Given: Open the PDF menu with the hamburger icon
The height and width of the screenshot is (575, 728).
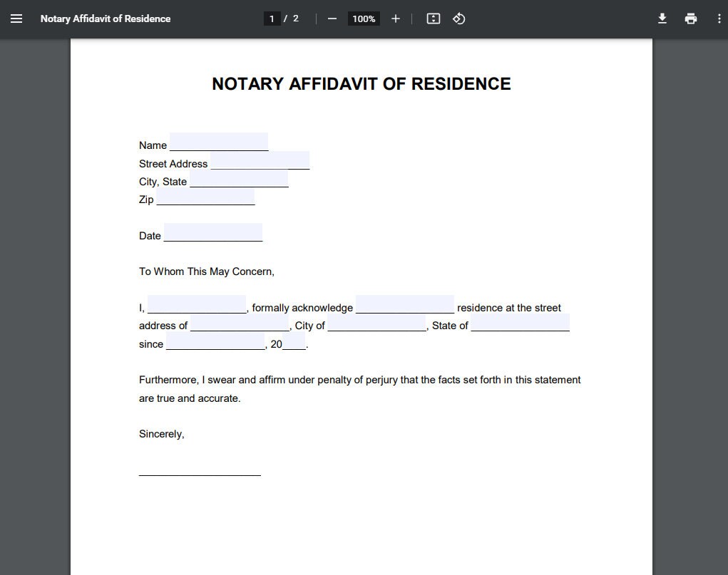Looking at the screenshot, I should coord(16,19).
